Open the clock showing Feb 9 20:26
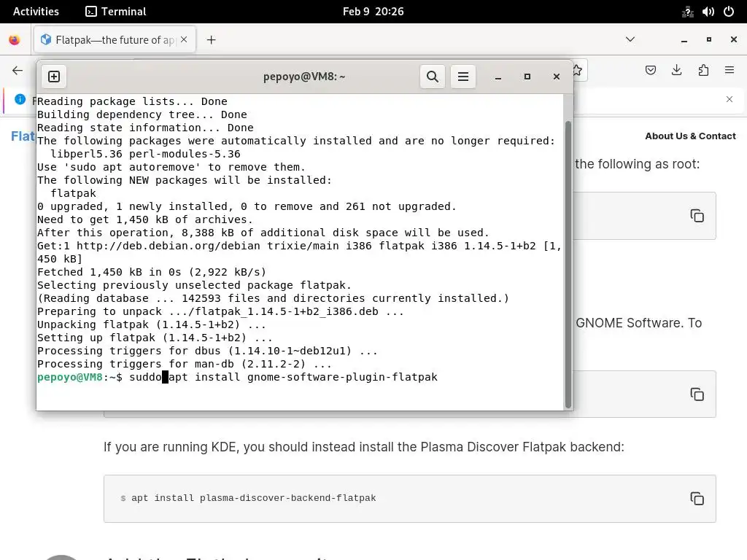The width and height of the screenshot is (747, 560). point(373,12)
